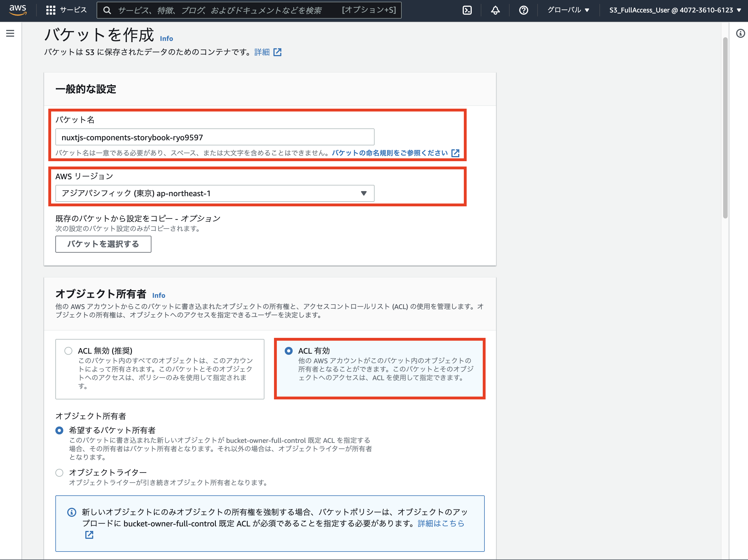Choose the オブジェクトライター radio button
The image size is (748, 560).
click(60, 473)
